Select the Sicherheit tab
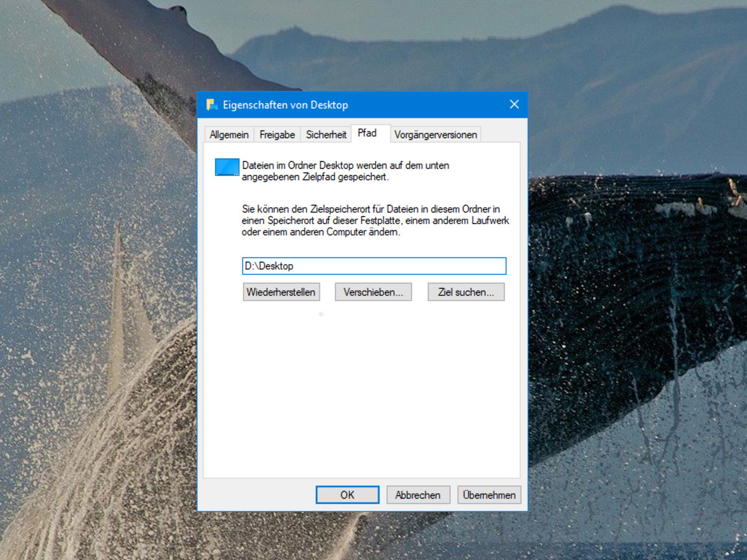The height and width of the screenshot is (560, 747). (x=326, y=134)
